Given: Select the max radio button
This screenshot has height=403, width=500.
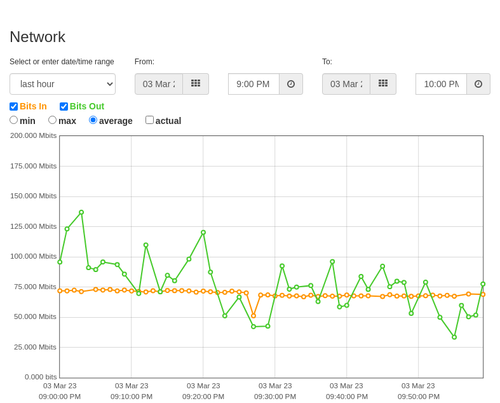Looking at the screenshot, I should coord(52,120).
